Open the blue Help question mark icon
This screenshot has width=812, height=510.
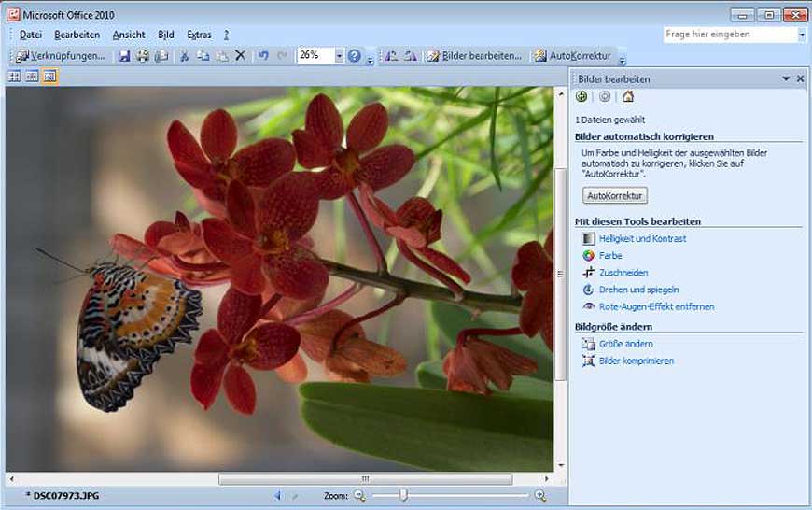coord(355,55)
